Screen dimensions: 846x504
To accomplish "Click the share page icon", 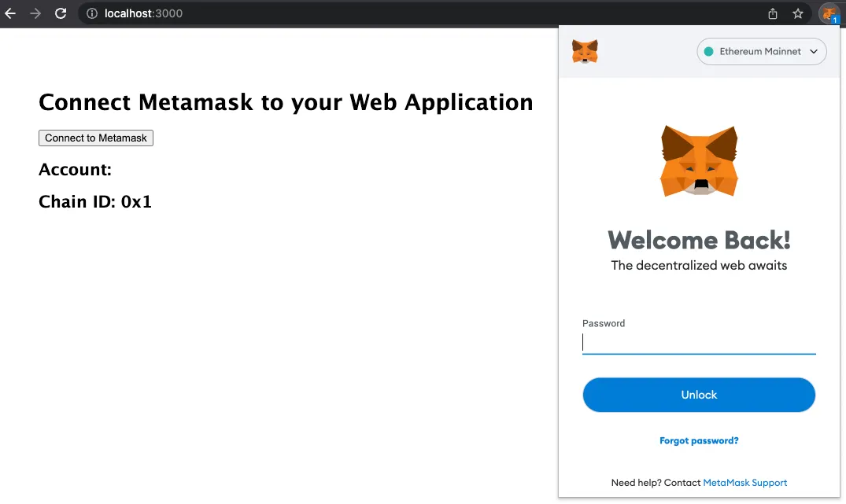I will pyautogui.click(x=773, y=13).
